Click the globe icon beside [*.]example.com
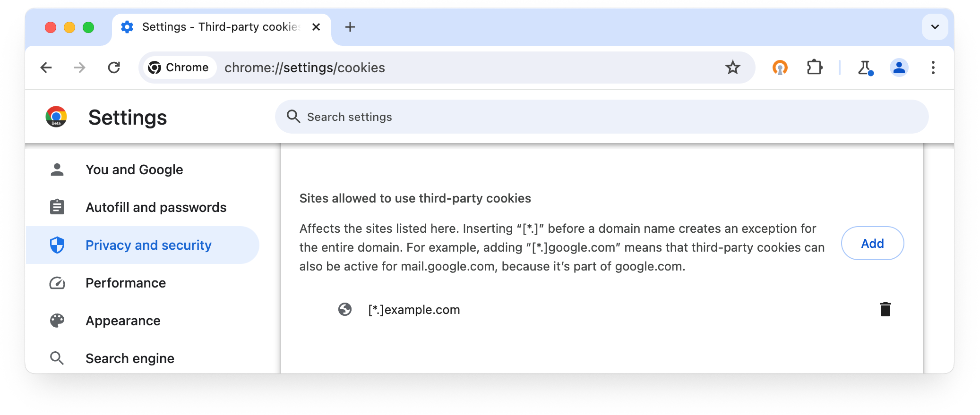Viewport: 980px width, 415px height. click(x=345, y=310)
